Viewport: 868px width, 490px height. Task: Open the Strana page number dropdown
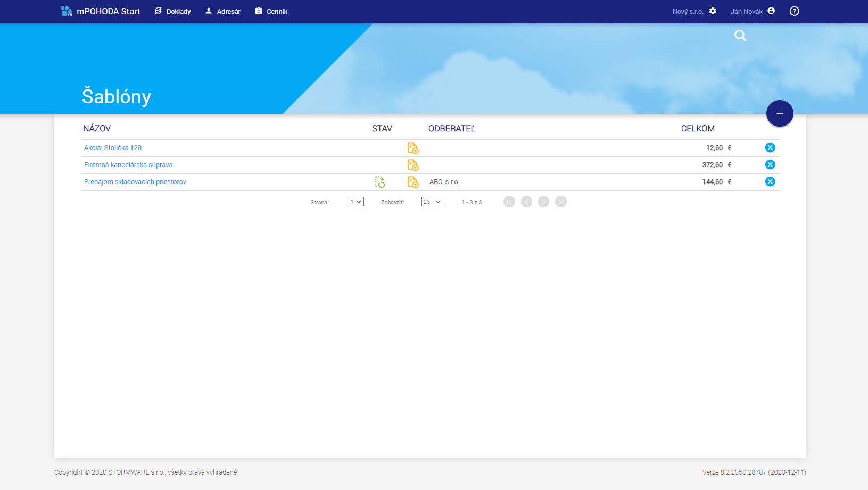click(356, 202)
